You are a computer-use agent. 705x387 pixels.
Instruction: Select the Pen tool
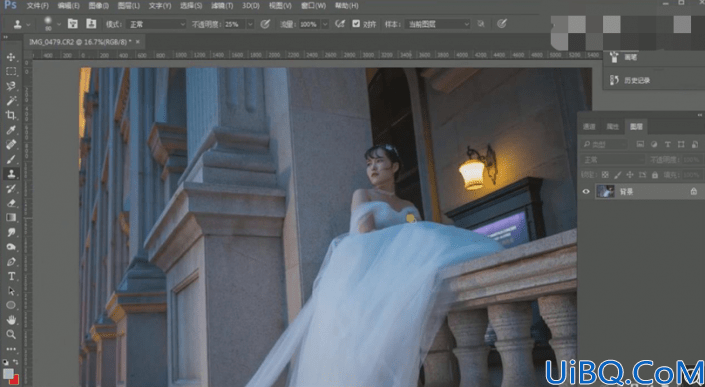11,262
